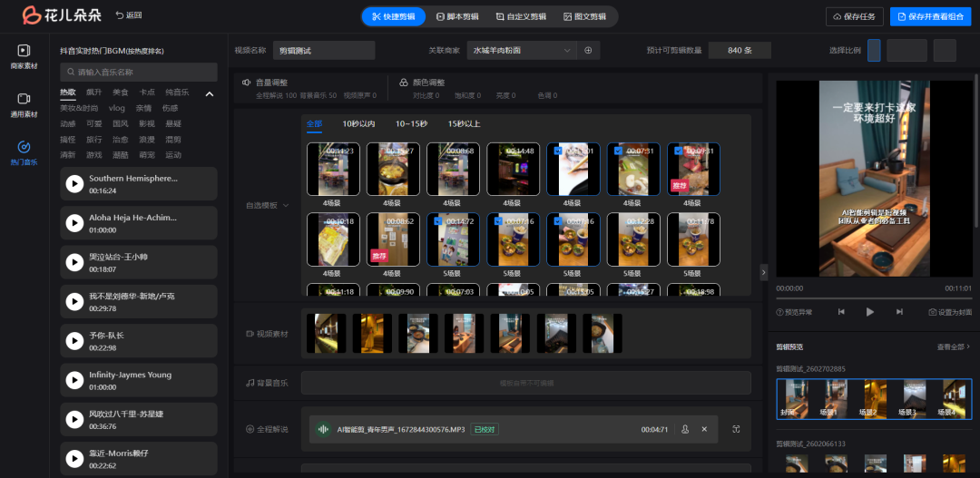Open the 商家素材 sidebar panel
This screenshot has height=478, width=980.
coord(24,56)
